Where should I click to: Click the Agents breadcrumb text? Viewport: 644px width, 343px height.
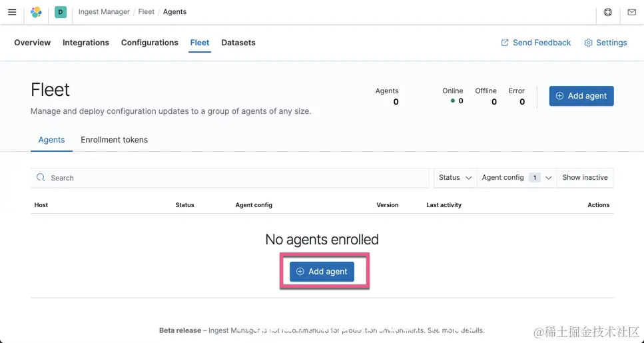[x=174, y=12]
